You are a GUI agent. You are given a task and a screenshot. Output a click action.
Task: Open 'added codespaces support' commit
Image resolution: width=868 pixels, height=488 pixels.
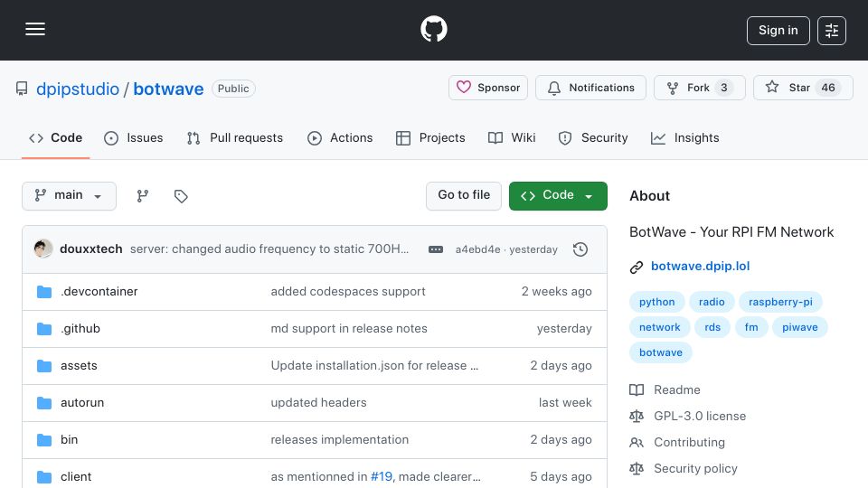coord(348,292)
